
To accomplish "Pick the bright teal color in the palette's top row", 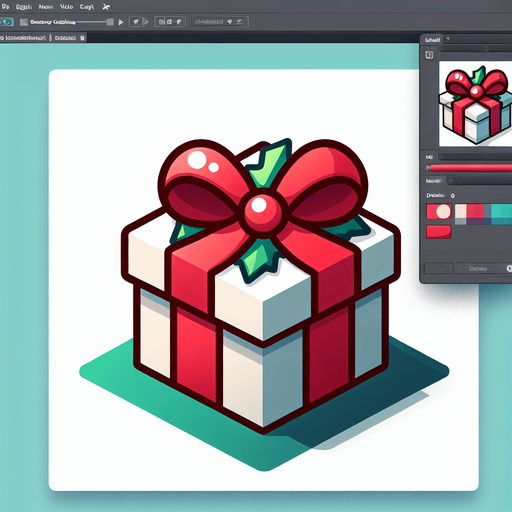I will tap(502, 211).
